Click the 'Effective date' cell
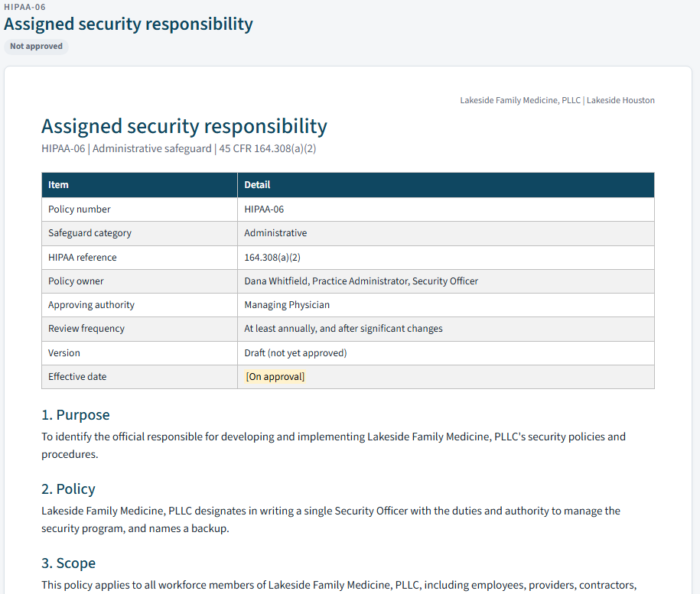The height and width of the screenshot is (594, 700). click(x=140, y=377)
